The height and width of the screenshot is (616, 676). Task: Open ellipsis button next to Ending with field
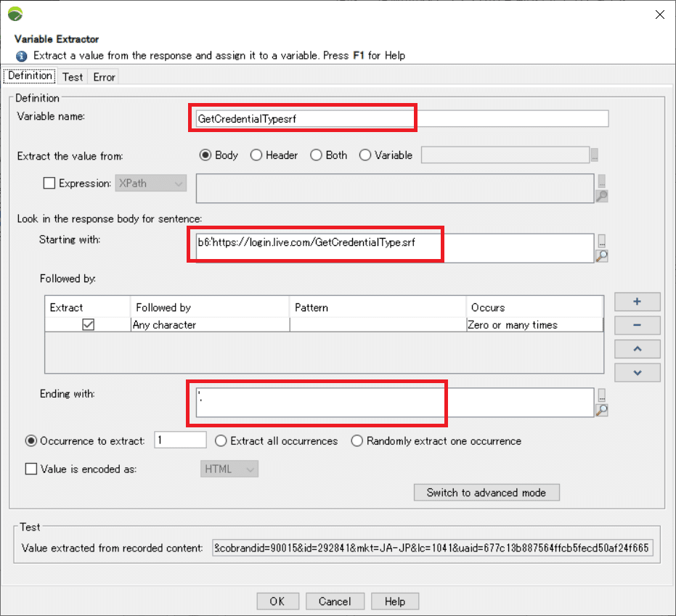(602, 395)
